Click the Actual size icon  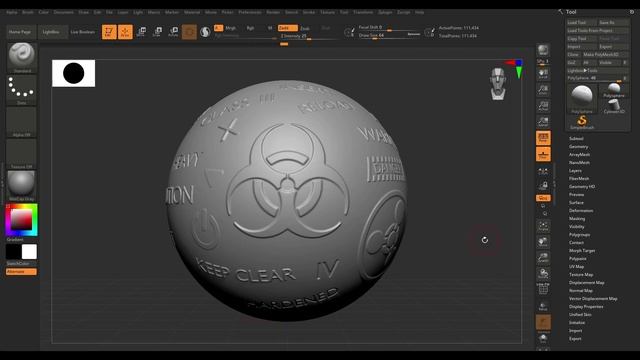[543, 106]
